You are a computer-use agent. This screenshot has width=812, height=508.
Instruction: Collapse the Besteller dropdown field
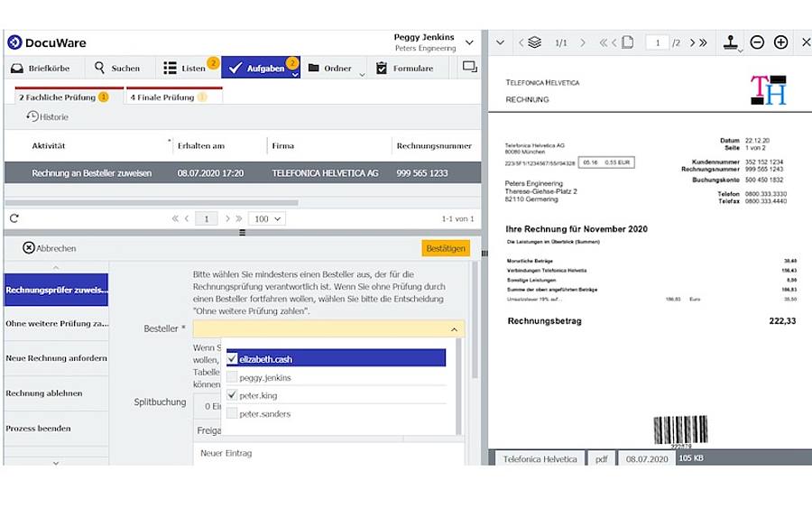(454, 328)
